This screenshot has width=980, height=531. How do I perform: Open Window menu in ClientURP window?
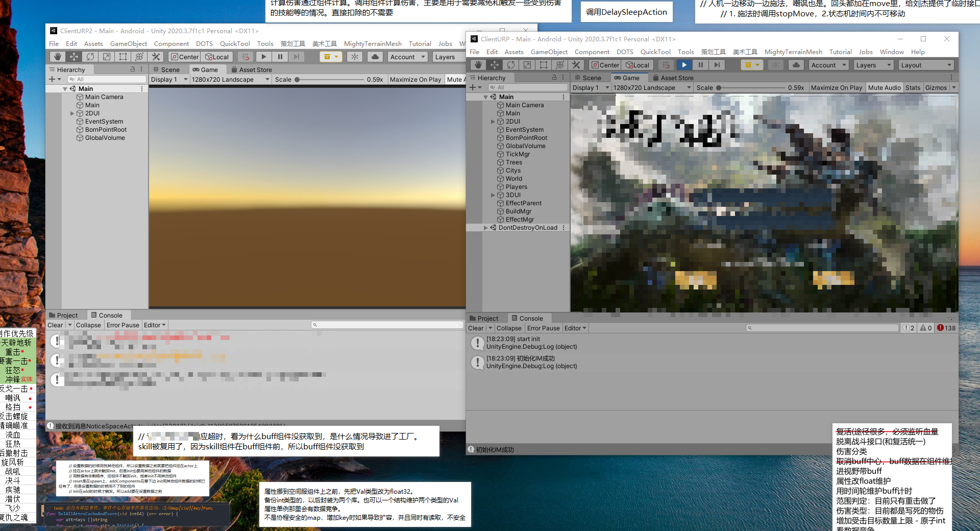pyautogui.click(x=892, y=52)
